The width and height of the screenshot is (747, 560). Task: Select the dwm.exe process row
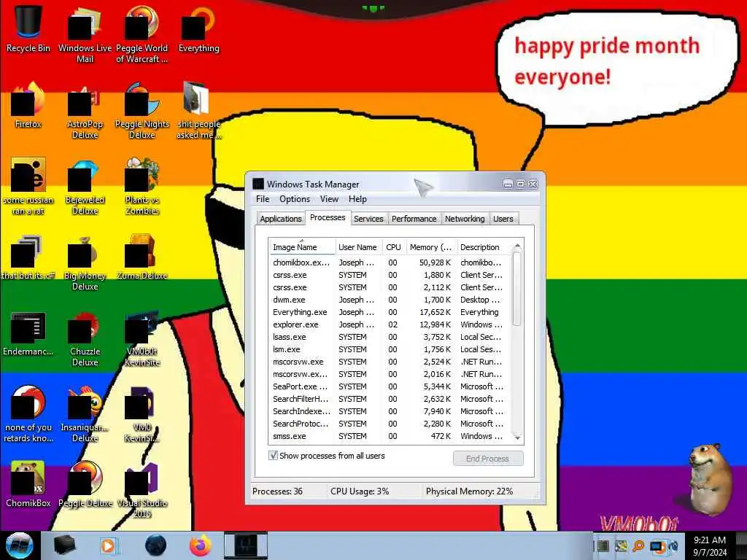[x=390, y=300]
